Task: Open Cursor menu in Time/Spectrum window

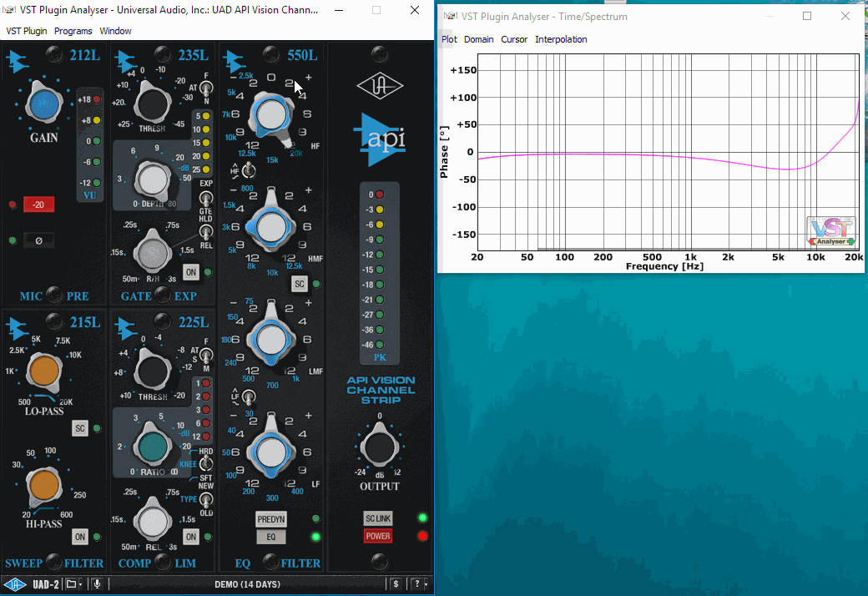Action: point(514,39)
